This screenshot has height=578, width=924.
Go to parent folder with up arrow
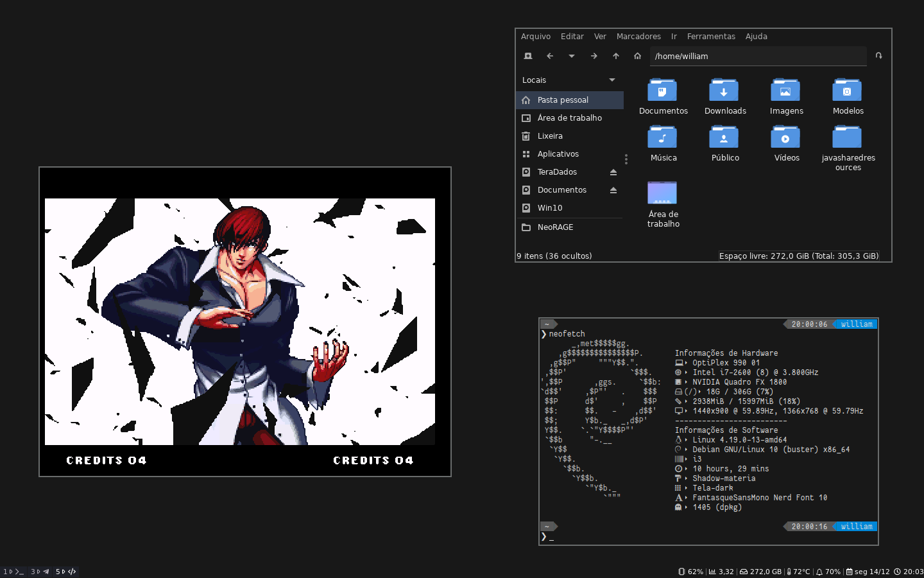616,56
